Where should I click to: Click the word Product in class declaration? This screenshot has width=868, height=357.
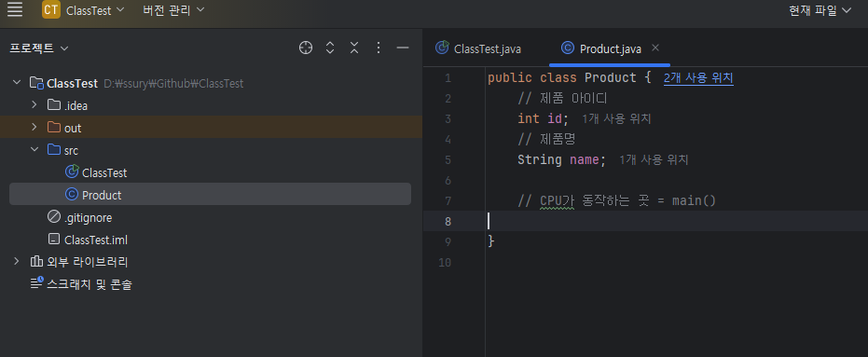[x=610, y=78]
